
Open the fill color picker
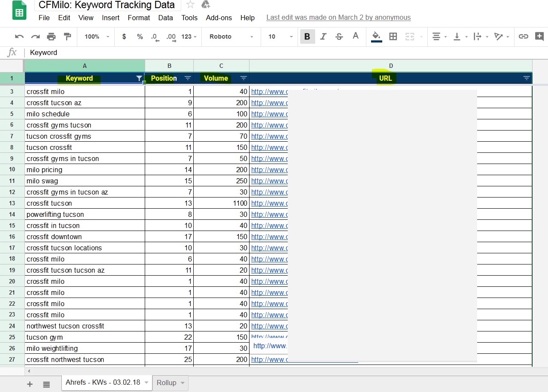point(377,36)
